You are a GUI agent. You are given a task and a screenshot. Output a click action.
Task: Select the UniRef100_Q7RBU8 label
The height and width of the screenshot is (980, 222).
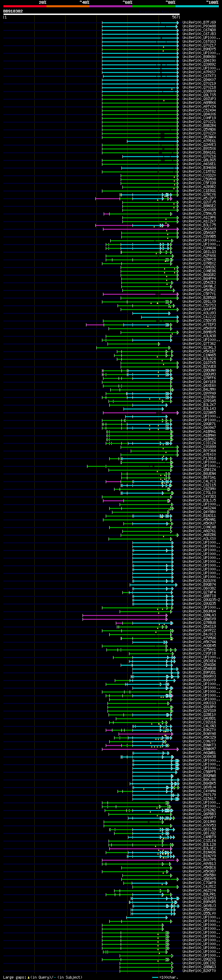[199, 623]
